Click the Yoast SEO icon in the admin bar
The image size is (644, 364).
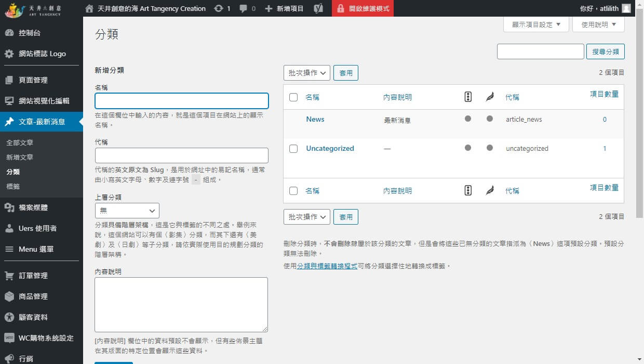click(x=319, y=9)
